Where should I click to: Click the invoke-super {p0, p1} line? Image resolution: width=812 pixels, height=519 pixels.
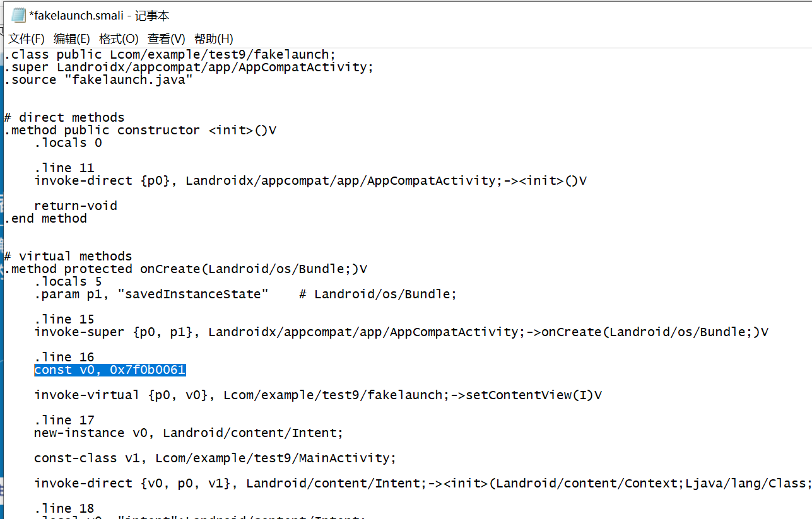(401, 332)
